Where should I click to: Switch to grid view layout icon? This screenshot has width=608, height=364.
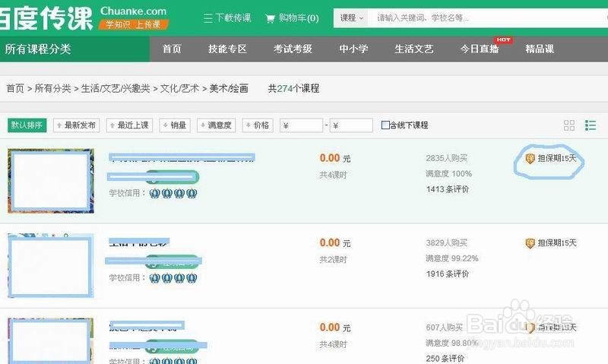click(x=568, y=125)
